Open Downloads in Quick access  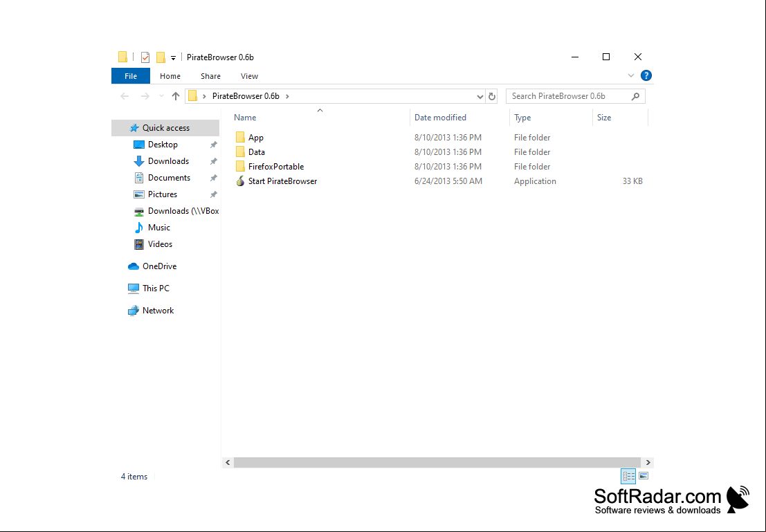[x=168, y=161]
